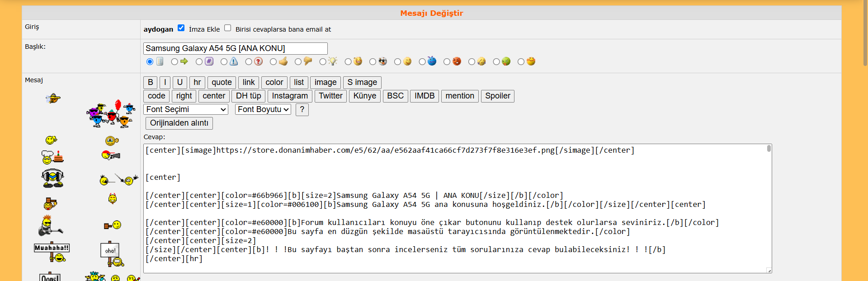868x281 pixels.
Task: Click the Spoiler button
Action: [x=498, y=96]
